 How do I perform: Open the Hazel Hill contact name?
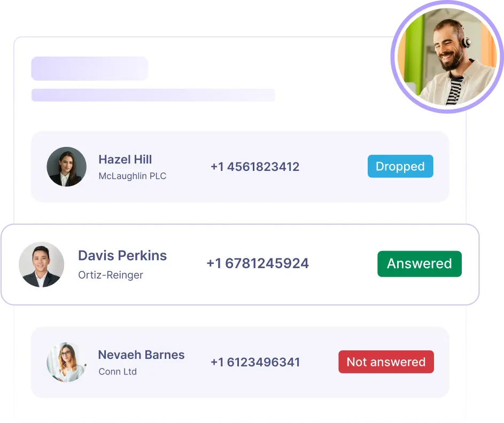125,159
